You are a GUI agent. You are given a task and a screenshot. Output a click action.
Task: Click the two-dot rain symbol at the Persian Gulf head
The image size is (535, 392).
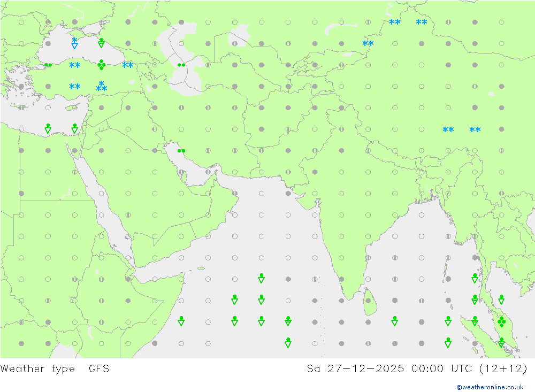coord(181,151)
